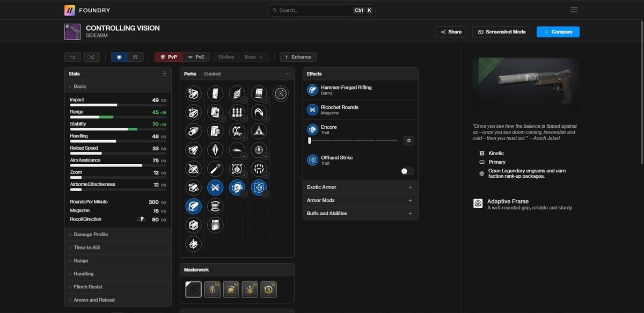Open Screenshot Mode
This screenshot has width=644, height=313.
tap(502, 32)
